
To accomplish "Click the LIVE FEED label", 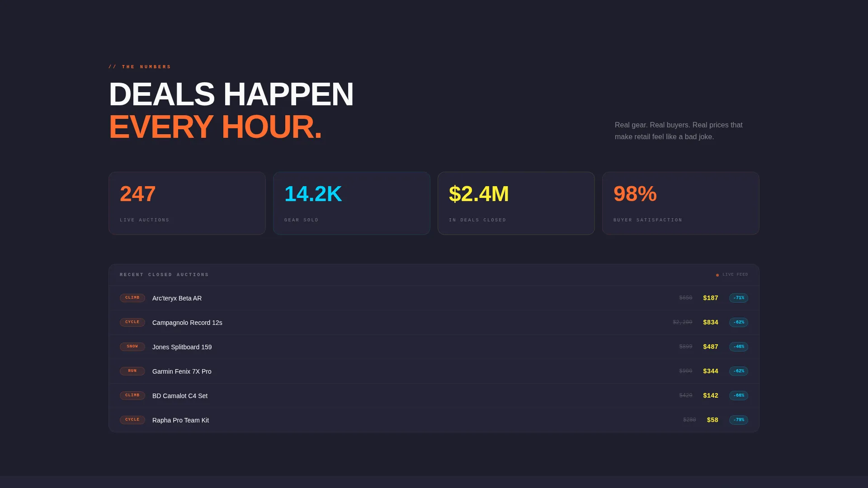I will tap(735, 275).
